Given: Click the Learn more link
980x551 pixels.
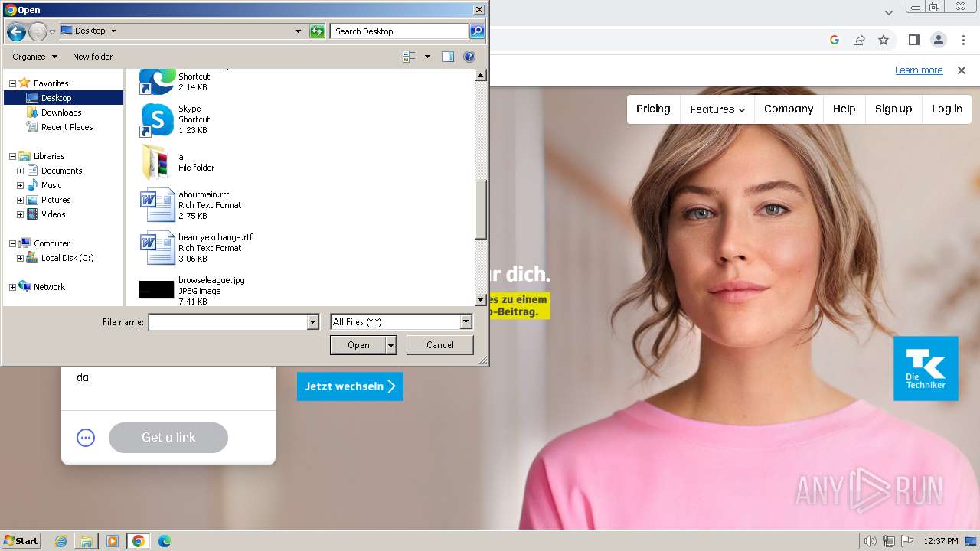Looking at the screenshot, I should coord(919,70).
